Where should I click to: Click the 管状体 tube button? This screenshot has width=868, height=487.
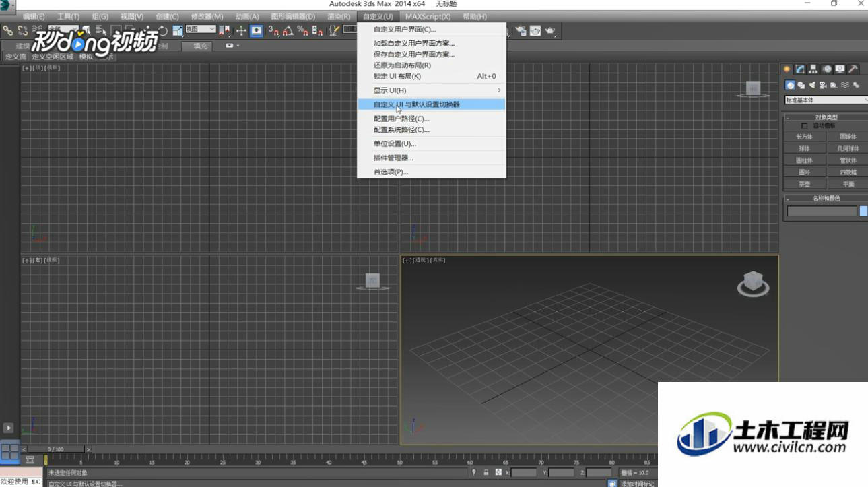848,160
